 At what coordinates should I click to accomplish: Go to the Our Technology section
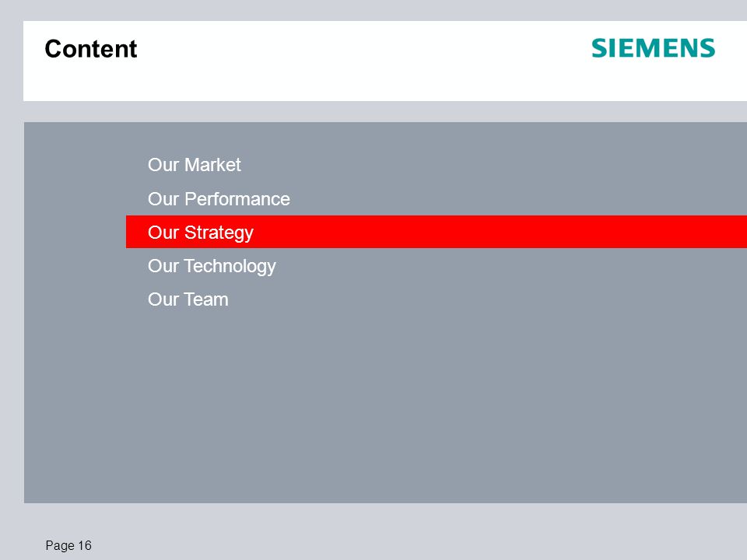click(212, 266)
